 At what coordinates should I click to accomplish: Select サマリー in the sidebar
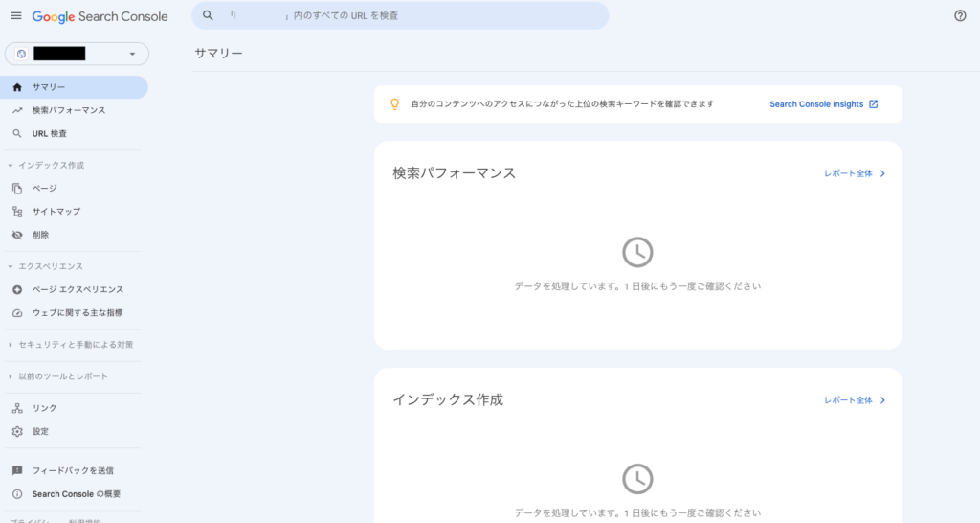pyautogui.click(x=74, y=87)
